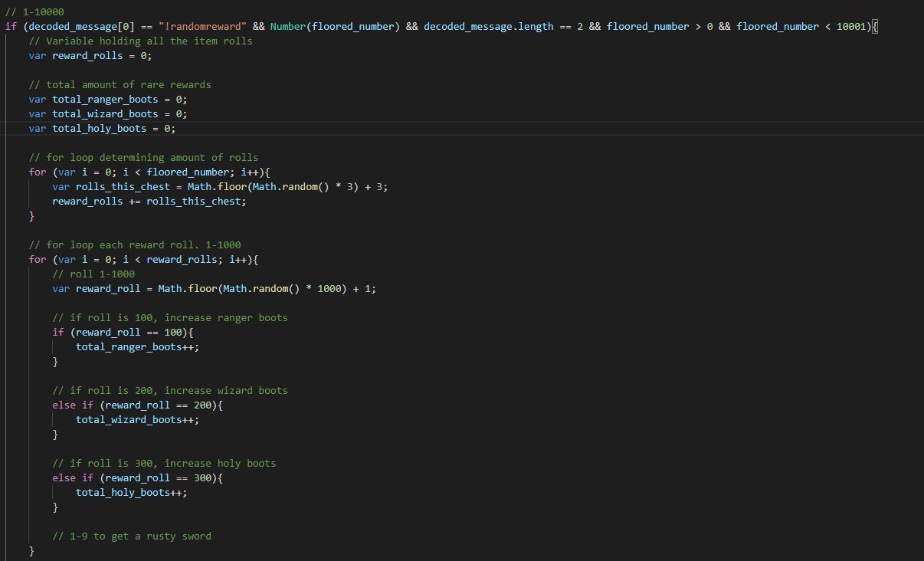Click the "var total_wizard_boots = 0;" declaration line
This screenshot has height=561, width=924.
click(108, 114)
